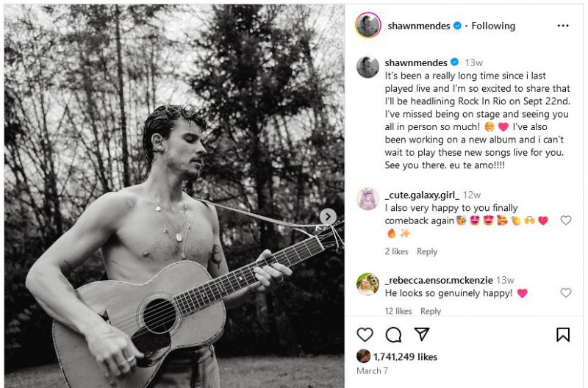Like _rebecca.ensor.mckenzie's comment

coord(566,293)
